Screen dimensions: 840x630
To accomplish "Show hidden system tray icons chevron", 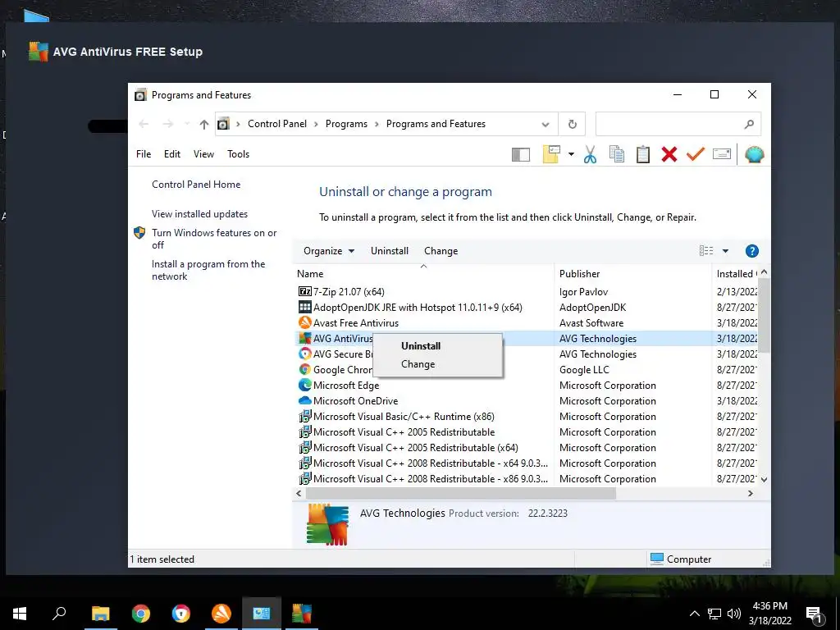I will coord(694,614).
